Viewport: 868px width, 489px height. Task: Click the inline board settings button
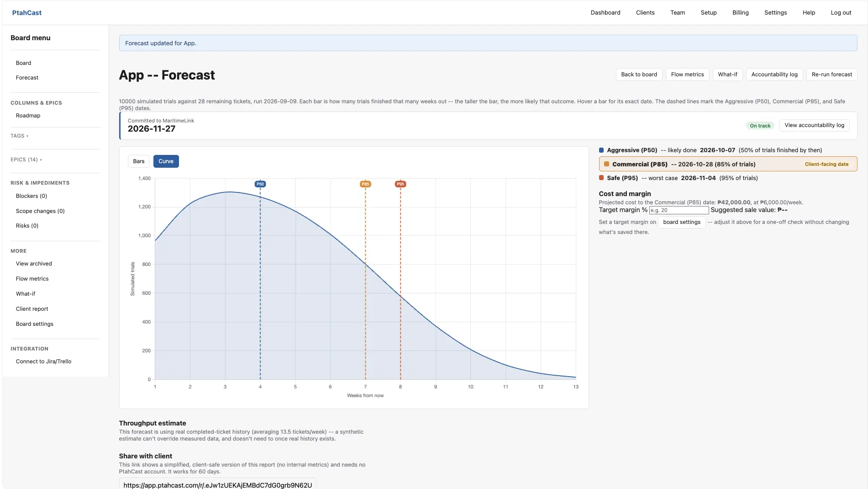point(681,222)
